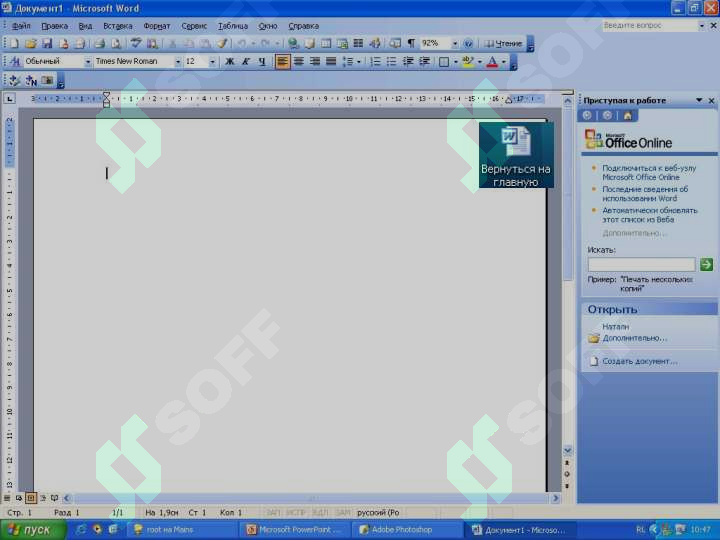Click the Искать search input field

641,264
